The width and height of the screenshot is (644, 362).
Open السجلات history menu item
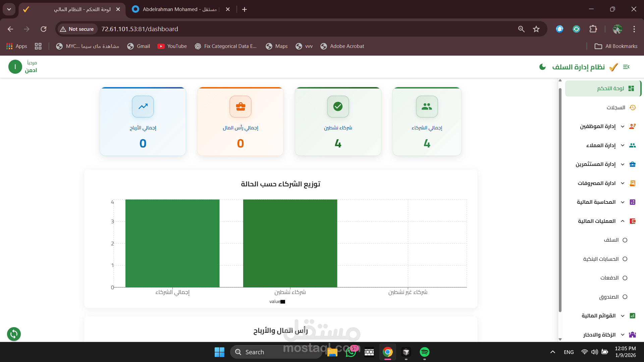(616, 108)
